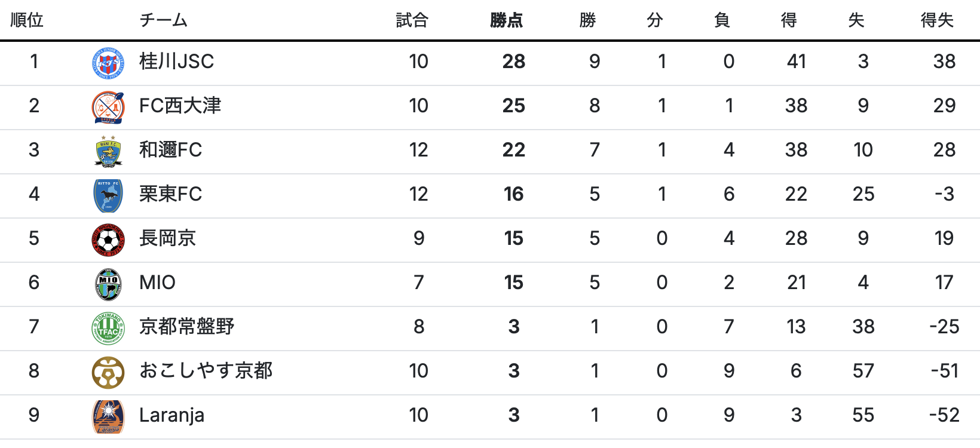
Task: Click the 和邇FC crest icon
Action: pos(108,151)
